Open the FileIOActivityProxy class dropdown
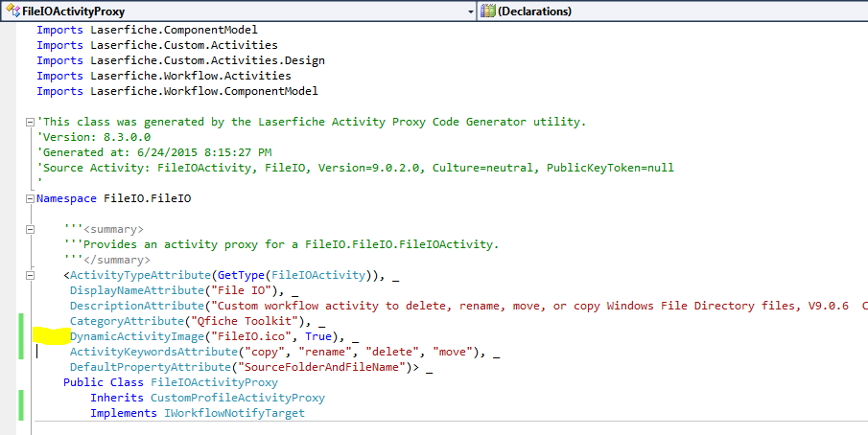 click(x=238, y=11)
